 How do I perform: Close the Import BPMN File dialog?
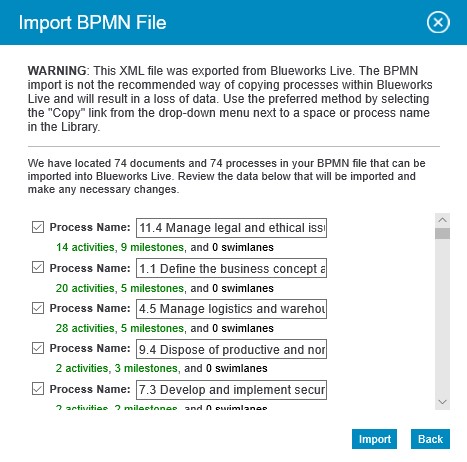coord(438,22)
